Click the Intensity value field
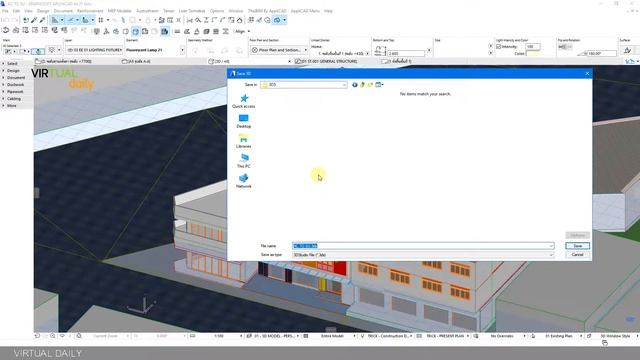The image size is (640, 360). pyautogui.click(x=533, y=47)
